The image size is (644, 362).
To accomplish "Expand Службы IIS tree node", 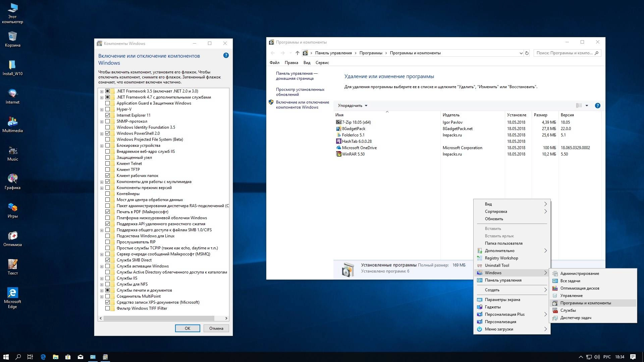I will pos(102,279).
